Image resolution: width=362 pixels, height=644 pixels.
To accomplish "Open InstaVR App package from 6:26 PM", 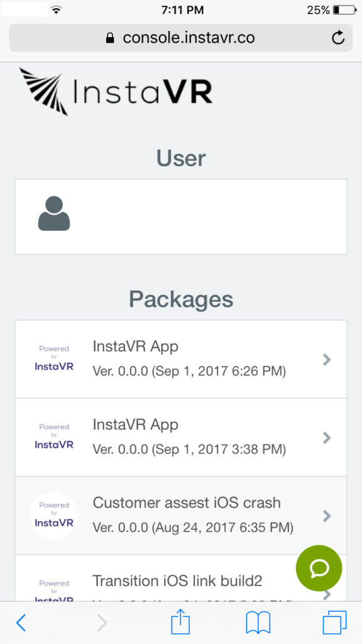I will [x=181, y=359].
